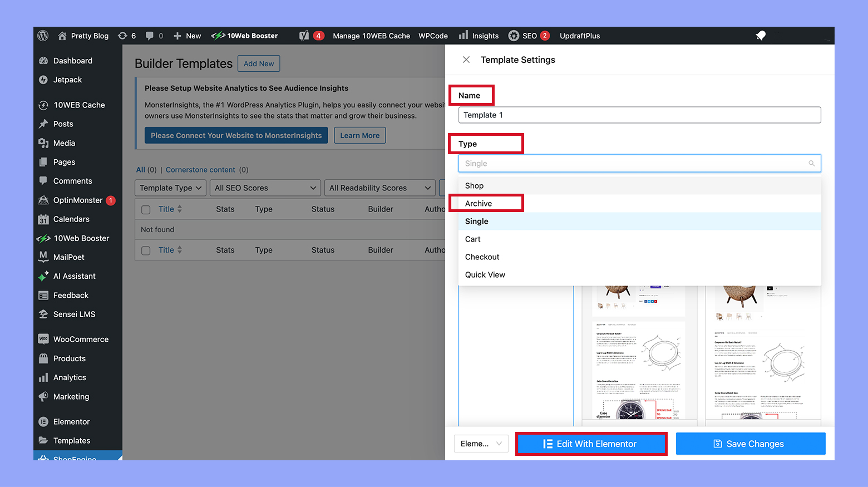Open the New menu in admin bar
Screen dimensions: 868x487
[x=187, y=35]
